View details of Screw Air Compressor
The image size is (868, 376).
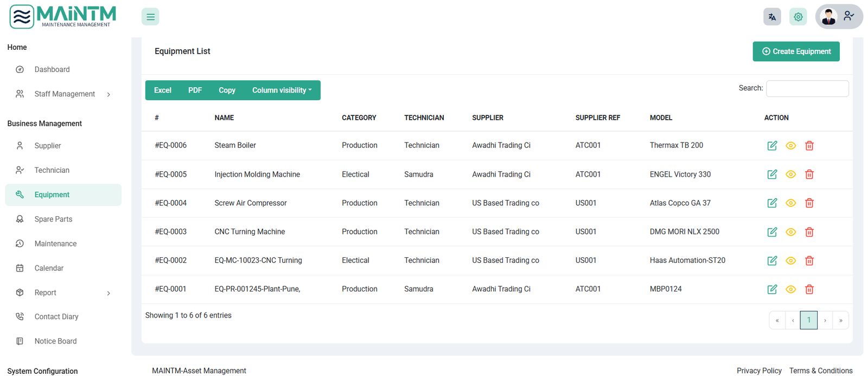(790, 203)
